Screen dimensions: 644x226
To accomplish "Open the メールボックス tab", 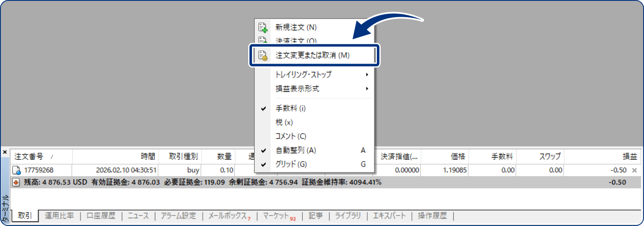I will 229,216.
